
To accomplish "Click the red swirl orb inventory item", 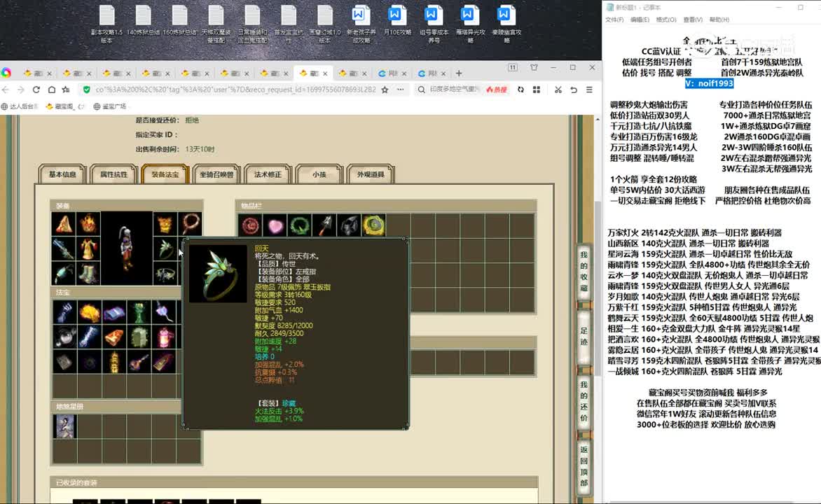I will click(x=250, y=225).
